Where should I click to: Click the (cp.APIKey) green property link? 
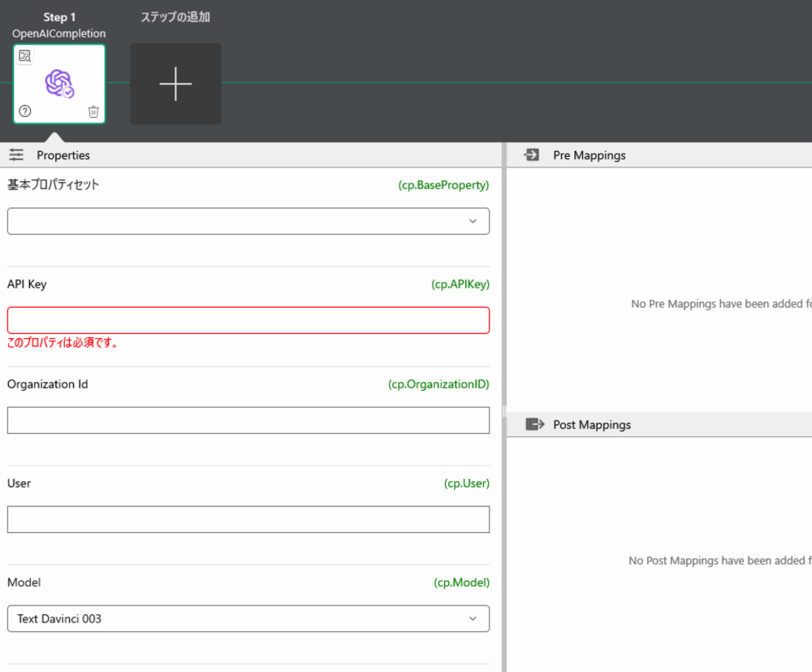(x=460, y=284)
